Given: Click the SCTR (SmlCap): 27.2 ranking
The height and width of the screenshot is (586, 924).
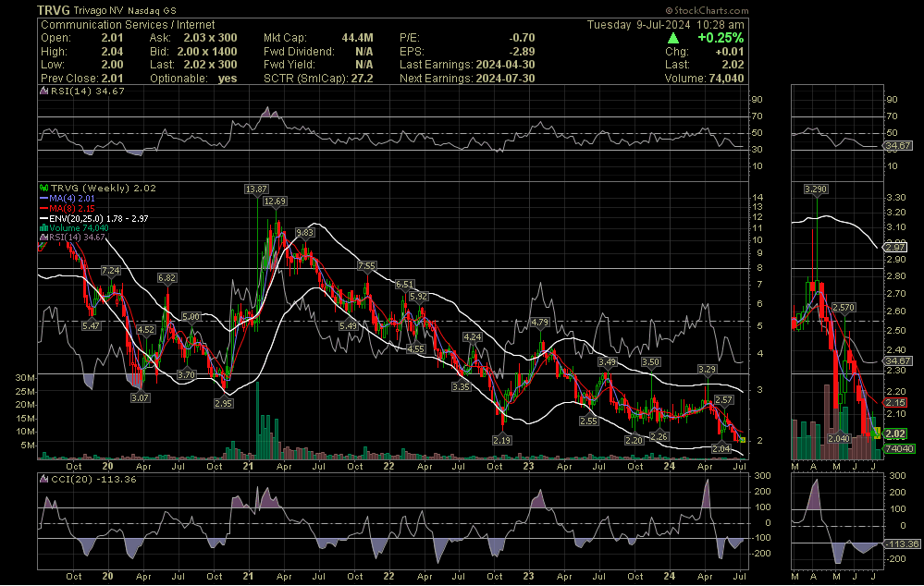Looking at the screenshot, I should point(318,79).
